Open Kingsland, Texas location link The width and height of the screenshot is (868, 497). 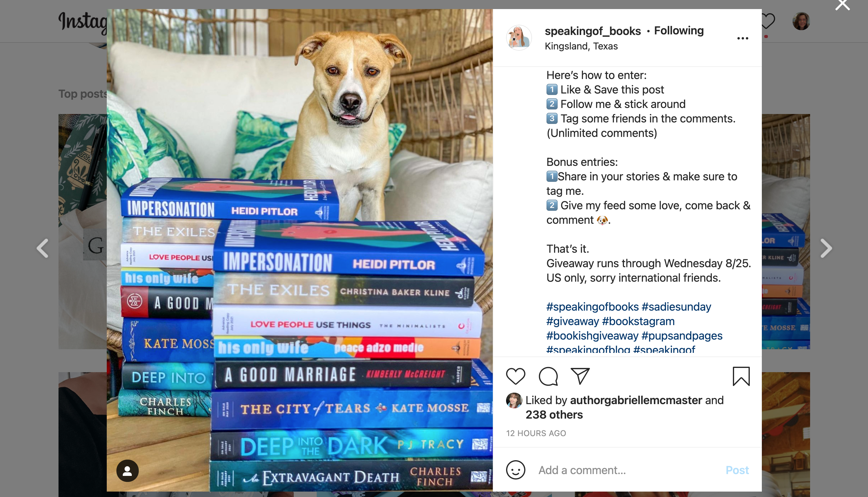tap(581, 46)
